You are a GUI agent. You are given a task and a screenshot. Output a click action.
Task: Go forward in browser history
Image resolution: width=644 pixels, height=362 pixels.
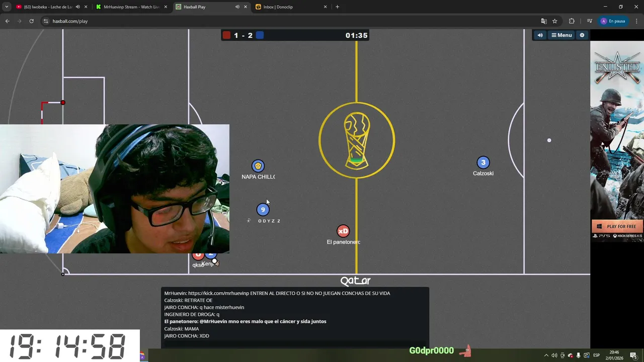19,21
